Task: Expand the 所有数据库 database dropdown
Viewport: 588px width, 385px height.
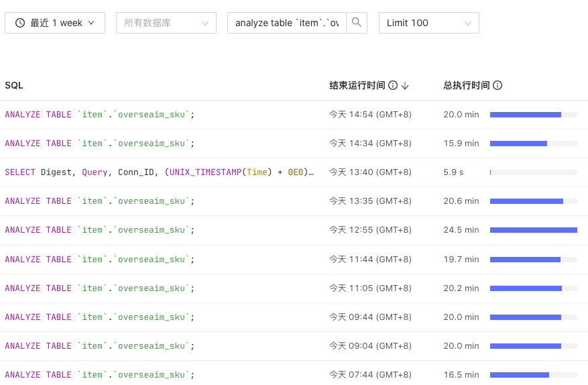Action: click(x=166, y=23)
